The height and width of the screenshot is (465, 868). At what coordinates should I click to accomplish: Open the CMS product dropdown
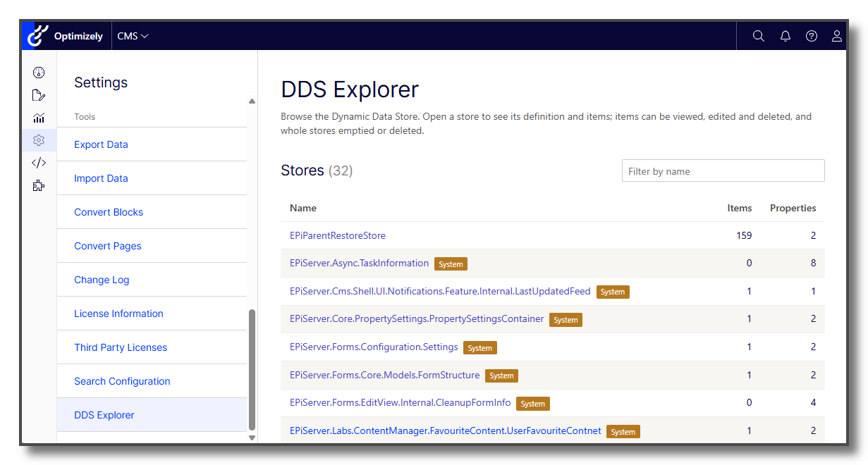[x=133, y=36]
